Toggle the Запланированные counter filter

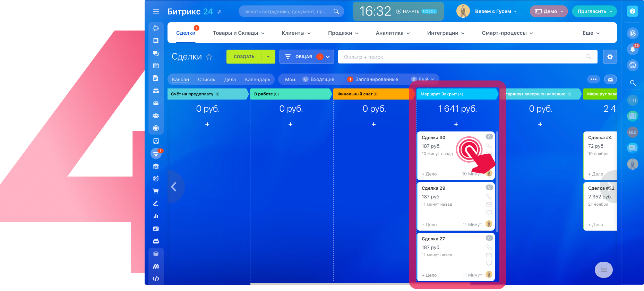pos(373,79)
